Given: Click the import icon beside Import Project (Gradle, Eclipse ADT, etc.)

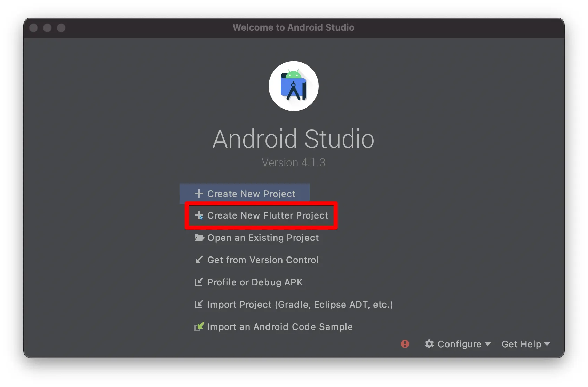Looking at the screenshot, I should (x=199, y=304).
